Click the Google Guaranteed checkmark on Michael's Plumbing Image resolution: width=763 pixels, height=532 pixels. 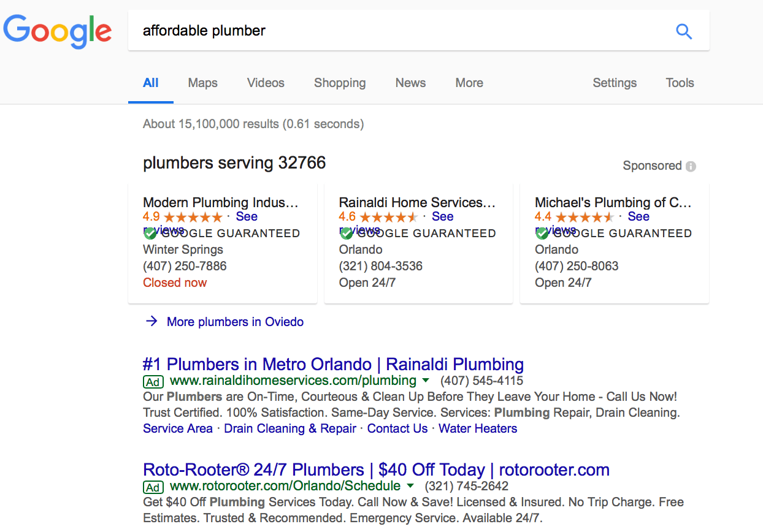[542, 234]
